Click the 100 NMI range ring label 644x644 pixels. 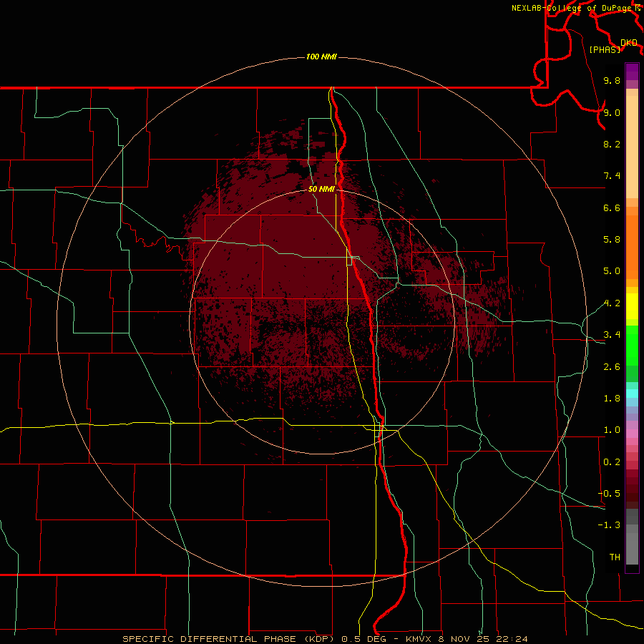pyautogui.click(x=321, y=57)
